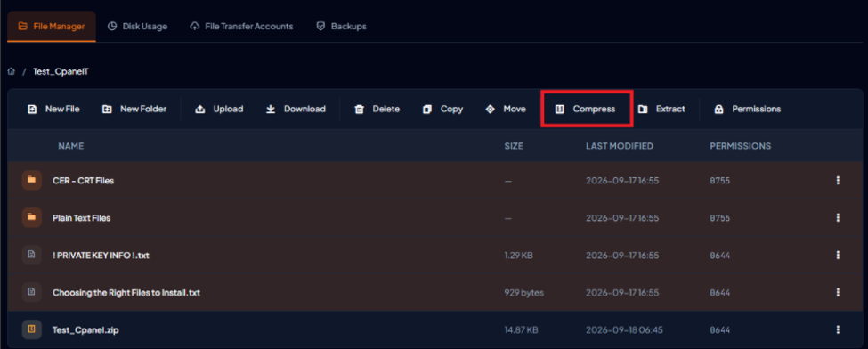868x349 pixels.
Task: Click the Copy icon in toolbar
Action: click(426, 110)
